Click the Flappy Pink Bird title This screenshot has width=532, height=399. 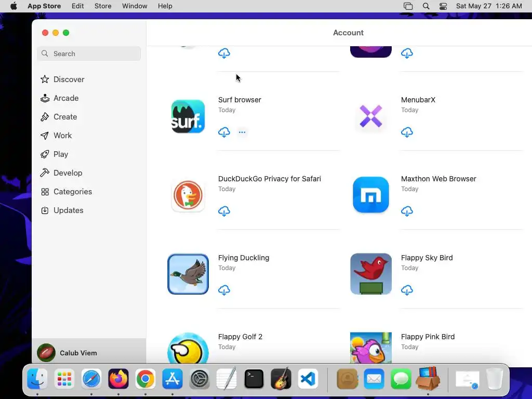428,337
